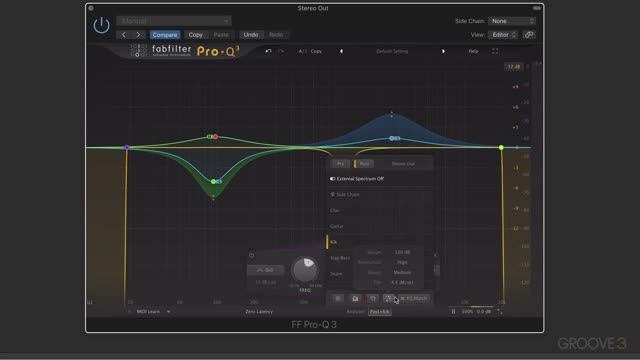Open the Side Chain None dropdown
The width and height of the screenshot is (640, 360).
[511, 21]
